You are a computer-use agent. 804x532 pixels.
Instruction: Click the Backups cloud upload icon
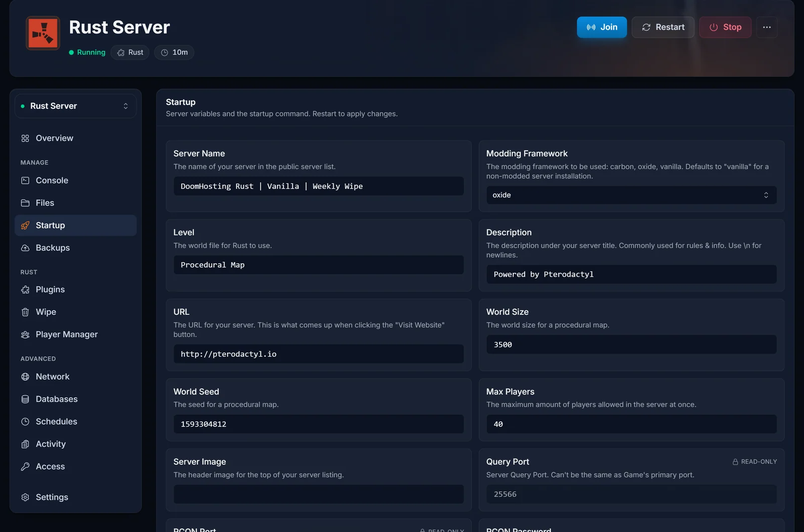tap(25, 248)
